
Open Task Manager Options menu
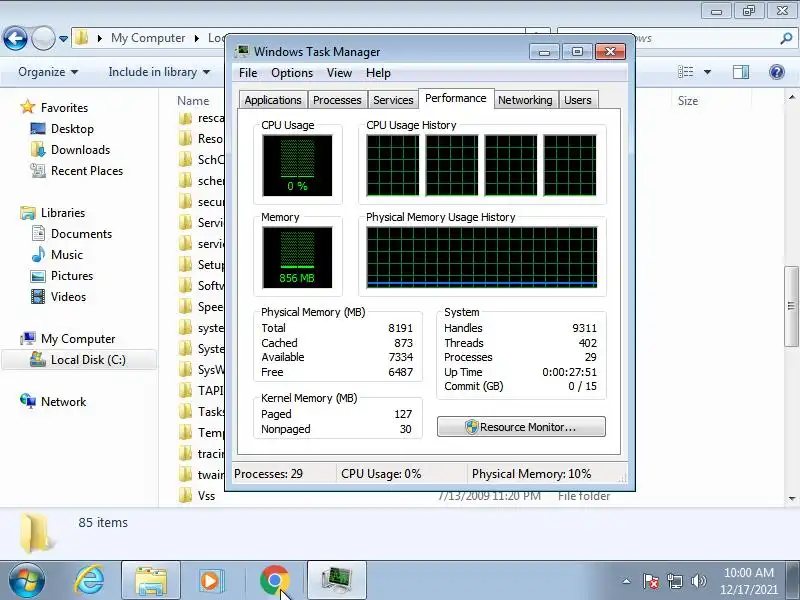click(292, 73)
